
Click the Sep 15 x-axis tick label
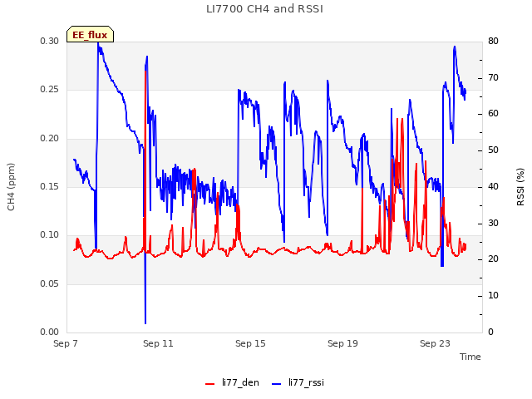pos(250,343)
